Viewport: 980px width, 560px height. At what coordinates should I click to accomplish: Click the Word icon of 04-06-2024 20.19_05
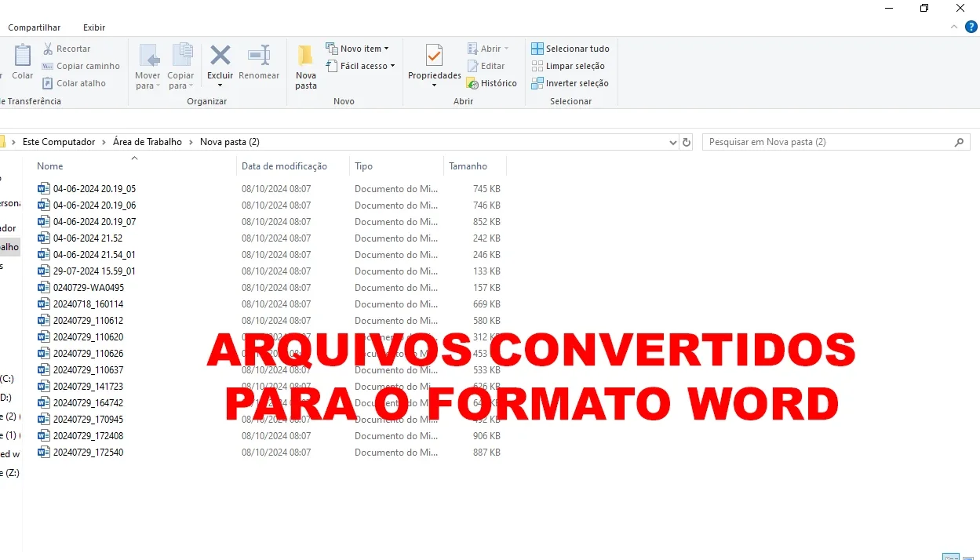pyautogui.click(x=44, y=189)
